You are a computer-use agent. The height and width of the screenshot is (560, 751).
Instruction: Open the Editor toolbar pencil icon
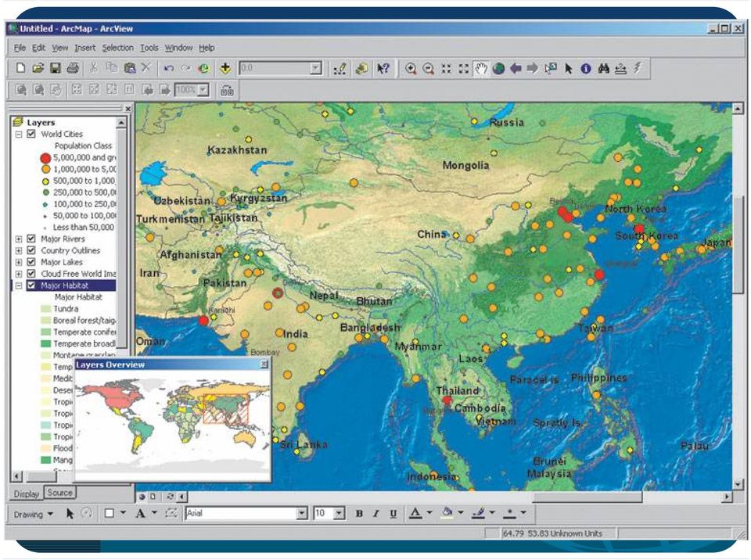tap(340, 69)
